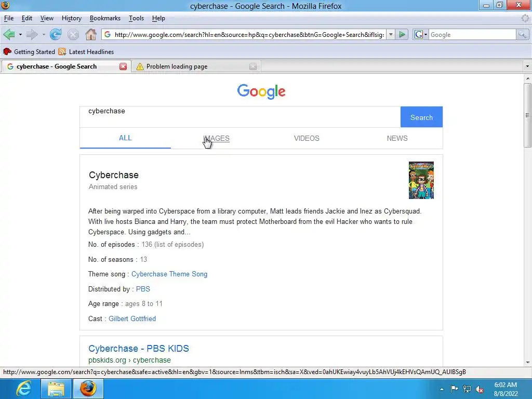Open File Explorer from the taskbar
This screenshot has width=532, height=399.
point(56,389)
